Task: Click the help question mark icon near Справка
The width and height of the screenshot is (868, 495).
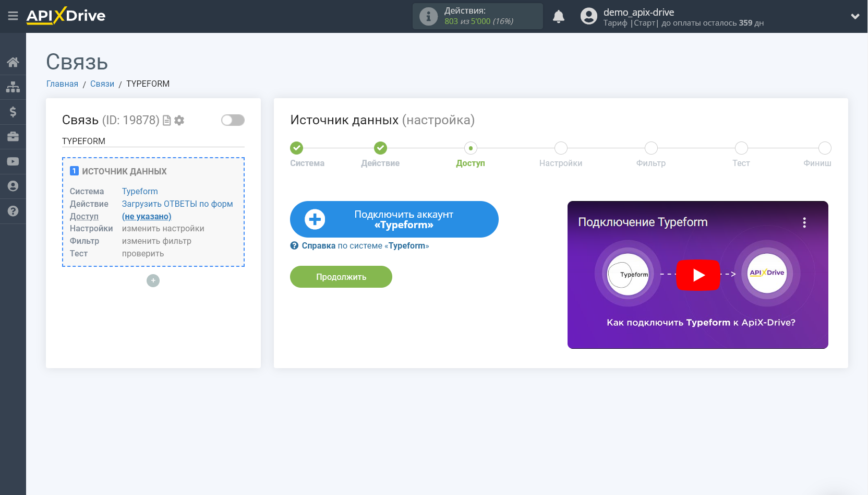Action: pos(294,246)
